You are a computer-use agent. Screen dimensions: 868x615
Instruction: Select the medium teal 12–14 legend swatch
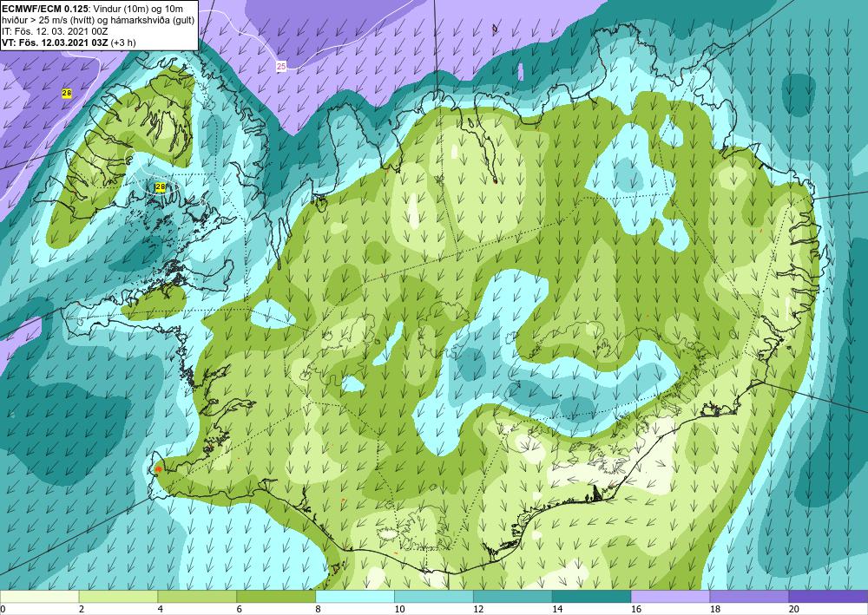[513, 597]
